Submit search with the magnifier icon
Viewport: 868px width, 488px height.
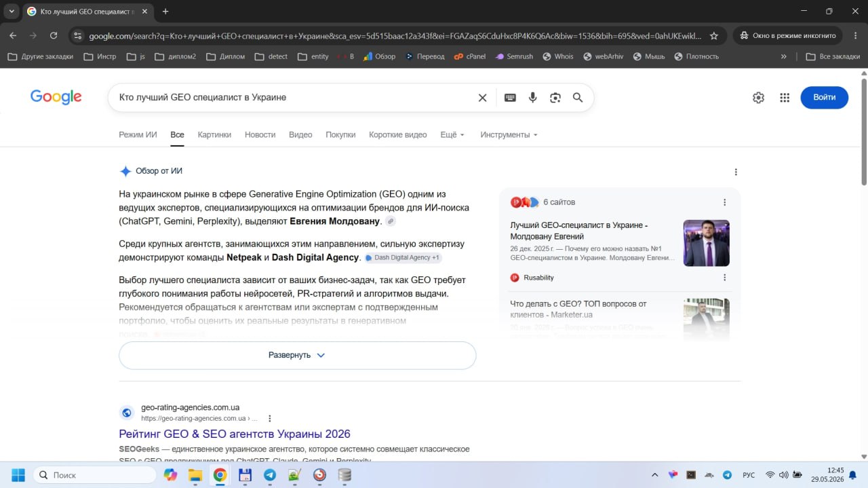click(x=578, y=98)
